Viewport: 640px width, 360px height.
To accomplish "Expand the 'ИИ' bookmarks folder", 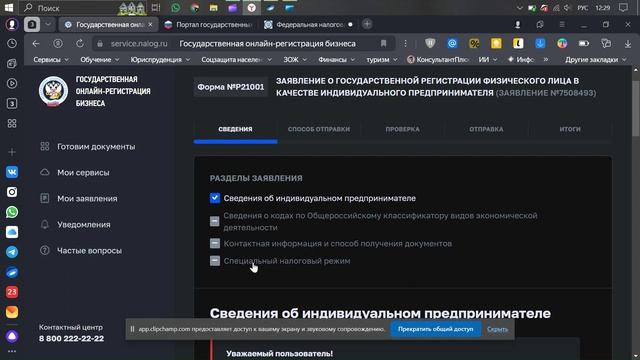I will 488,60.
